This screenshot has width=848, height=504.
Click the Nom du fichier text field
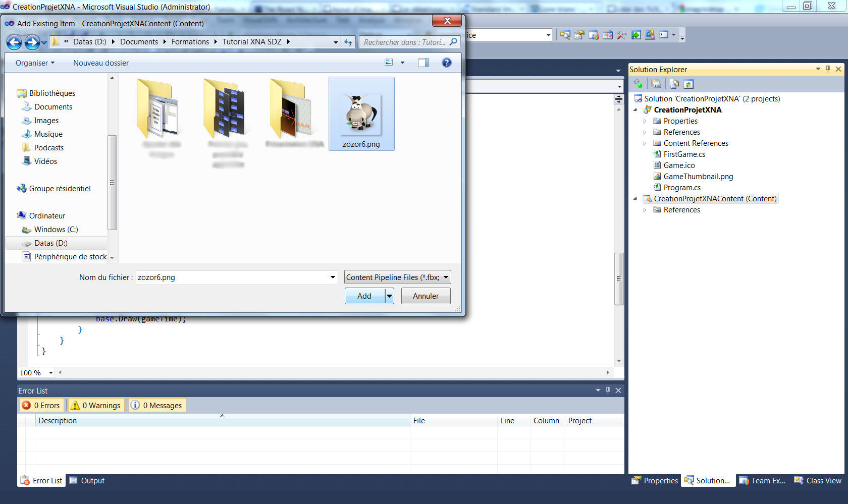pos(232,277)
